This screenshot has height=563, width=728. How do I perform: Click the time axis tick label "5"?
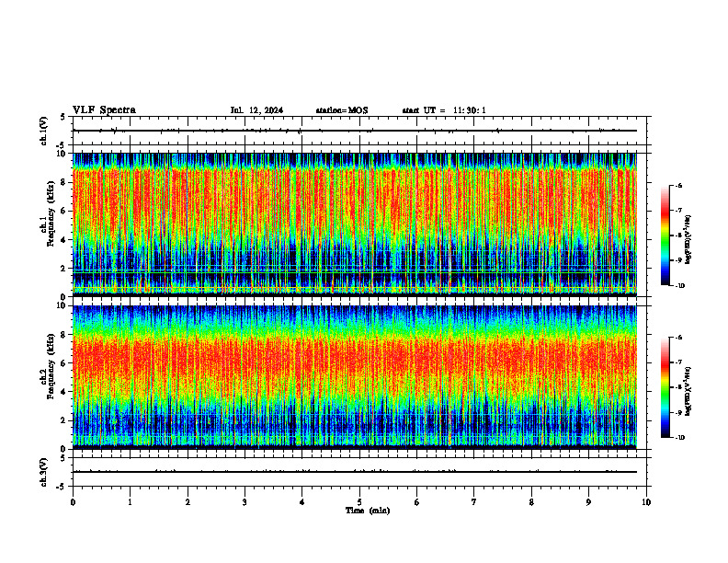(359, 502)
